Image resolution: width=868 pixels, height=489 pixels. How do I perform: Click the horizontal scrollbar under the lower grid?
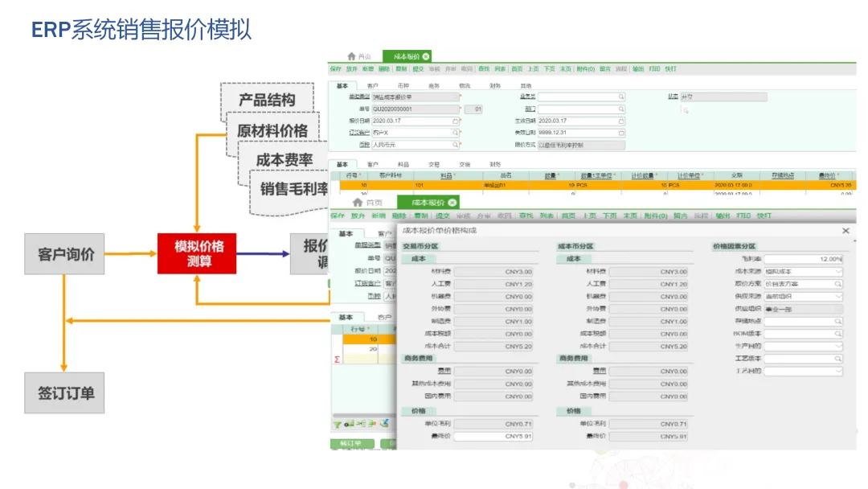pyautogui.click(x=364, y=415)
